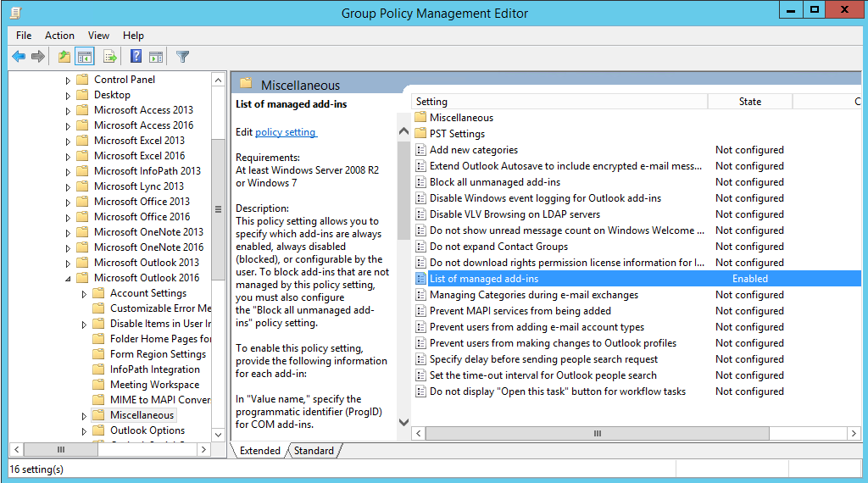Sort by the Setting column header
The image size is (868, 483).
(559, 102)
